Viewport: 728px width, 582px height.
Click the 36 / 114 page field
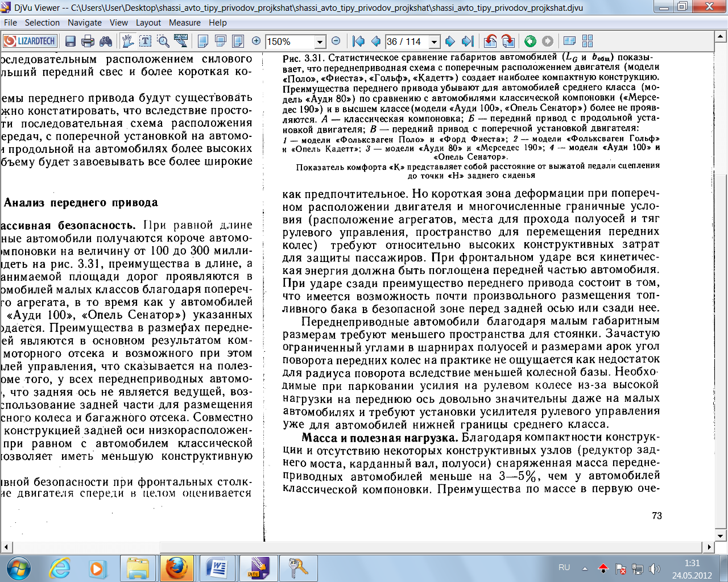(407, 41)
